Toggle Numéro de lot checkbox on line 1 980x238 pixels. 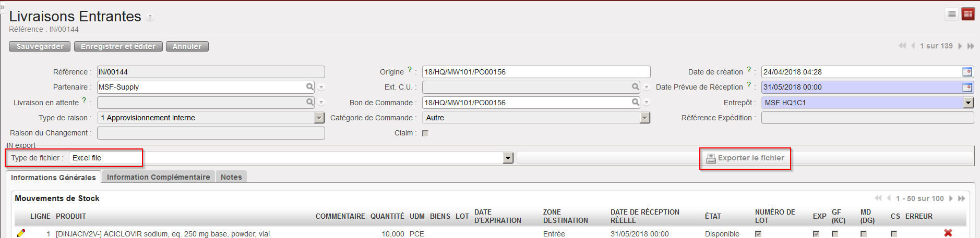click(x=758, y=234)
